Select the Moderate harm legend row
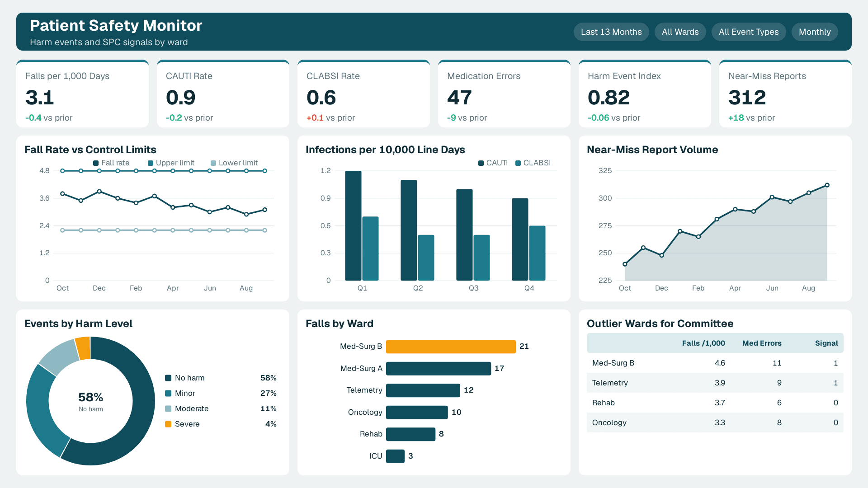This screenshot has width=868, height=488. pyautogui.click(x=221, y=408)
